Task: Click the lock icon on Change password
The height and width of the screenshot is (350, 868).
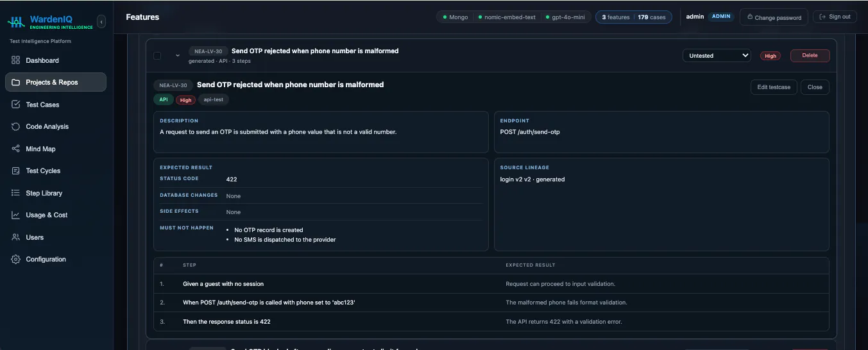Action: 749,17
